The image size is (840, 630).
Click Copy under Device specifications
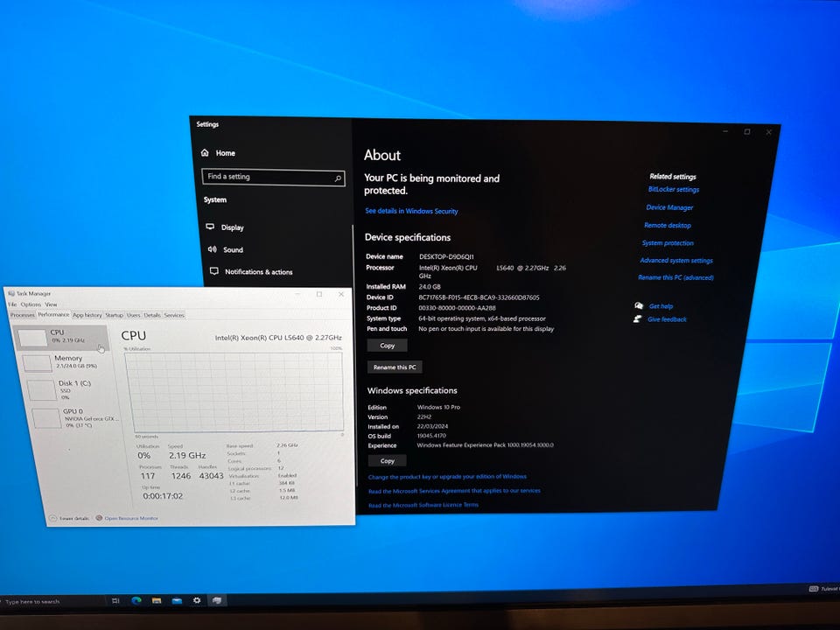pyautogui.click(x=388, y=346)
